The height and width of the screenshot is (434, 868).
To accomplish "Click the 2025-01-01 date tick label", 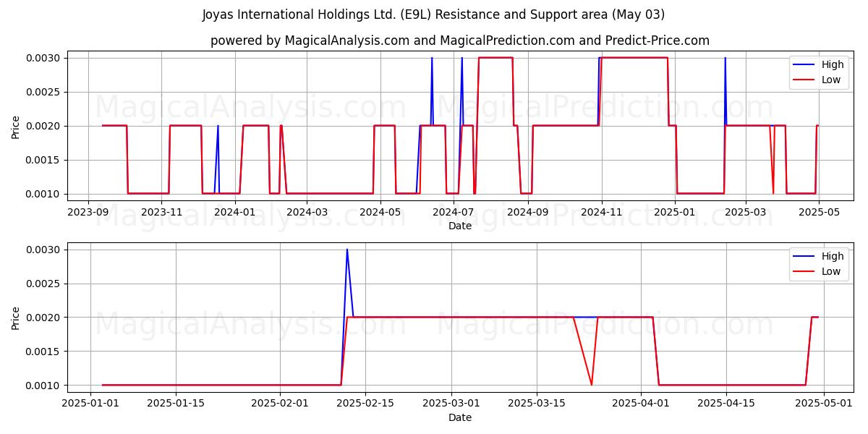I will tap(90, 404).
